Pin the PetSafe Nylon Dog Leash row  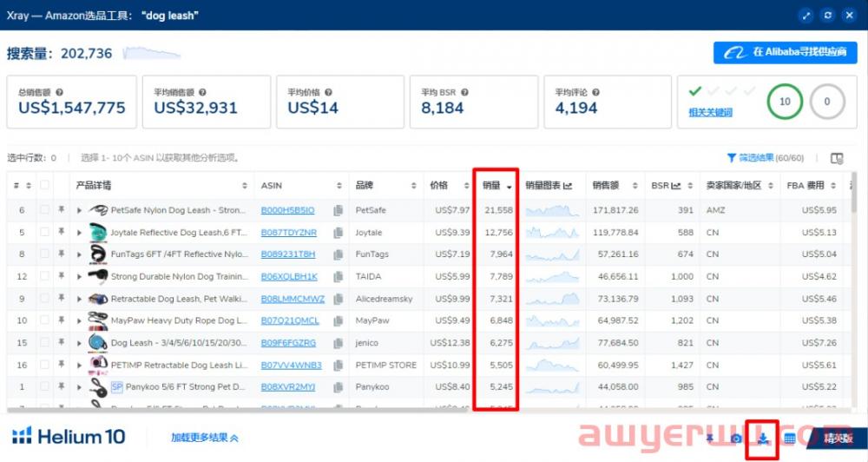click(62, 210)
